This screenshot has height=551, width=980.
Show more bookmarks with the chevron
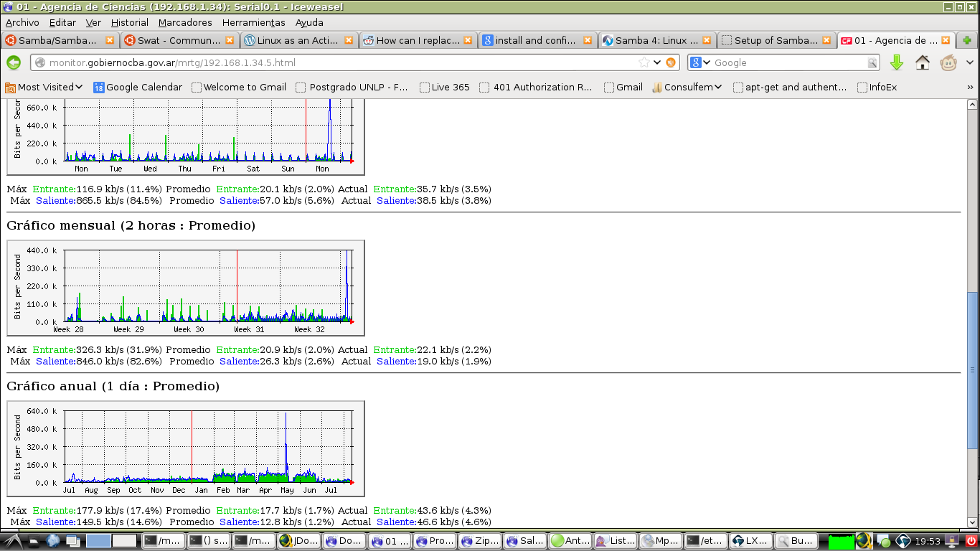coord(971,87)
